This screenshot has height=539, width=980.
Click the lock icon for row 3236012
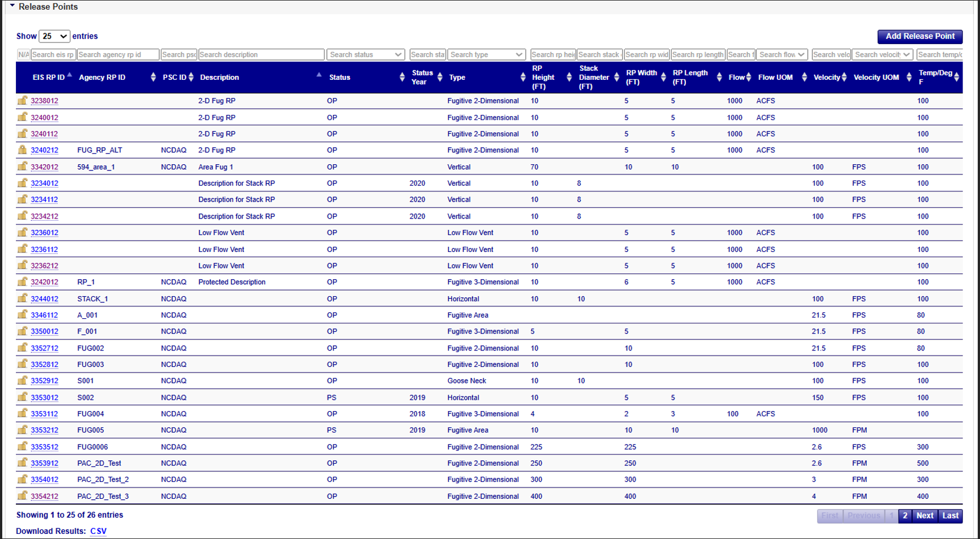[22, 232]
